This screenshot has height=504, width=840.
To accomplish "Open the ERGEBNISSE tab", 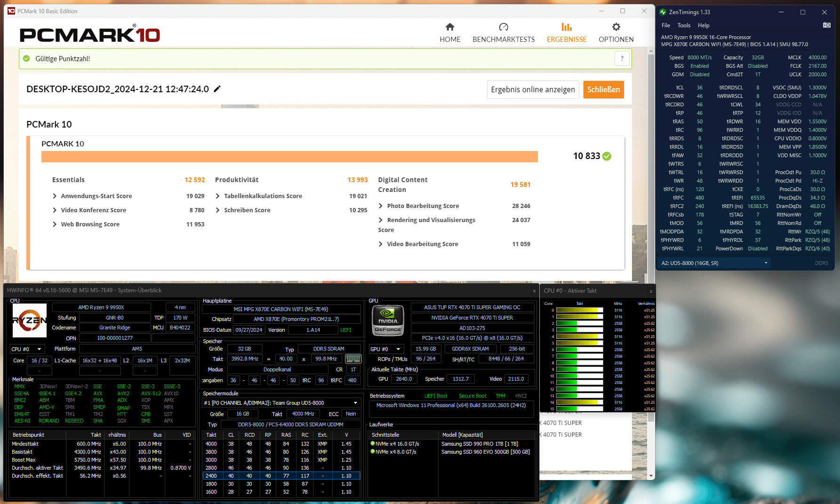I will [x=567, y=33].
